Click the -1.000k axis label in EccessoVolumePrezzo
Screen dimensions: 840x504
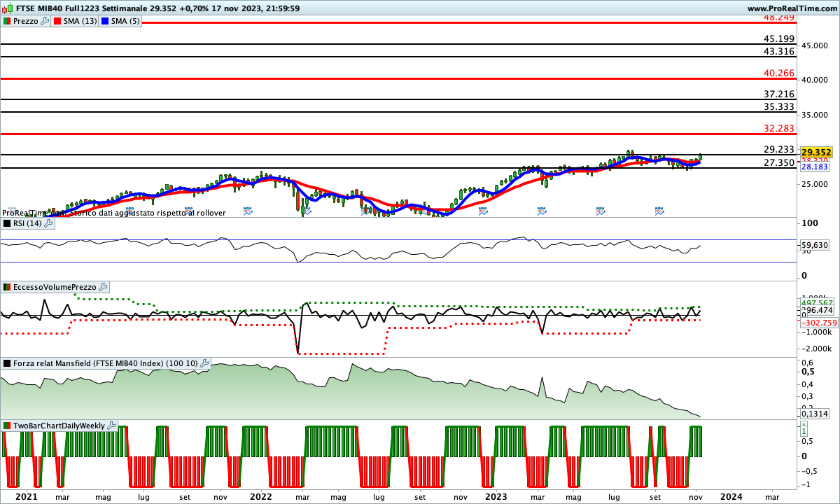click(x=817, y=332)
